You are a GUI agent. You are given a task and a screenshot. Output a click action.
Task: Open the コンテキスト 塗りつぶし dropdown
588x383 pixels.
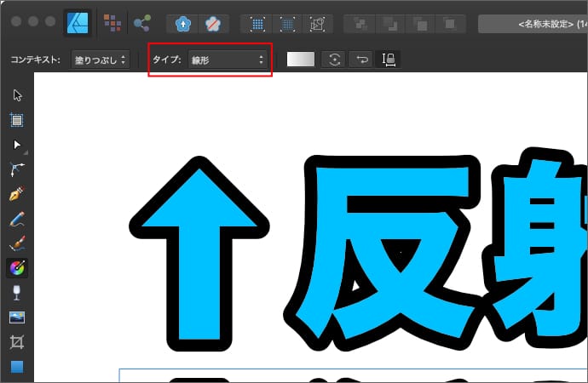[100, 60]
